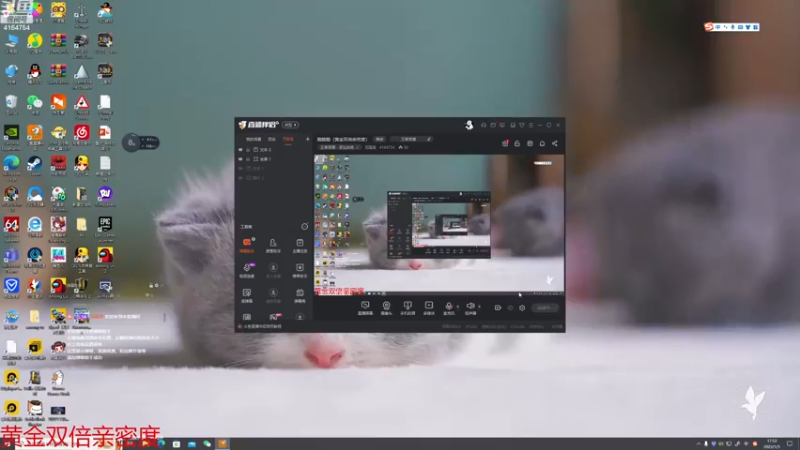Select the orange active toolbox tool
Image resolution: width=800 pixels, height=450 pixels.
click(247, 245)
